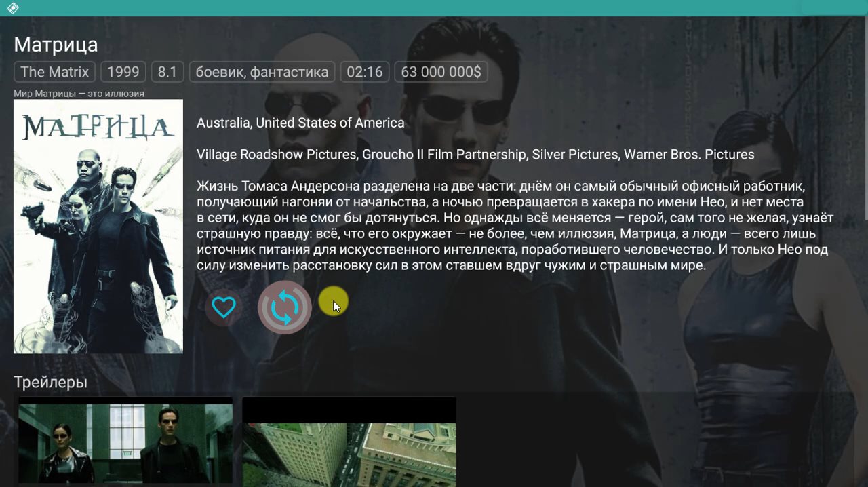Click the circular refresh arrows button
Image resolution: width=868 pixels, height=487 pixels.
coord(284,307)
